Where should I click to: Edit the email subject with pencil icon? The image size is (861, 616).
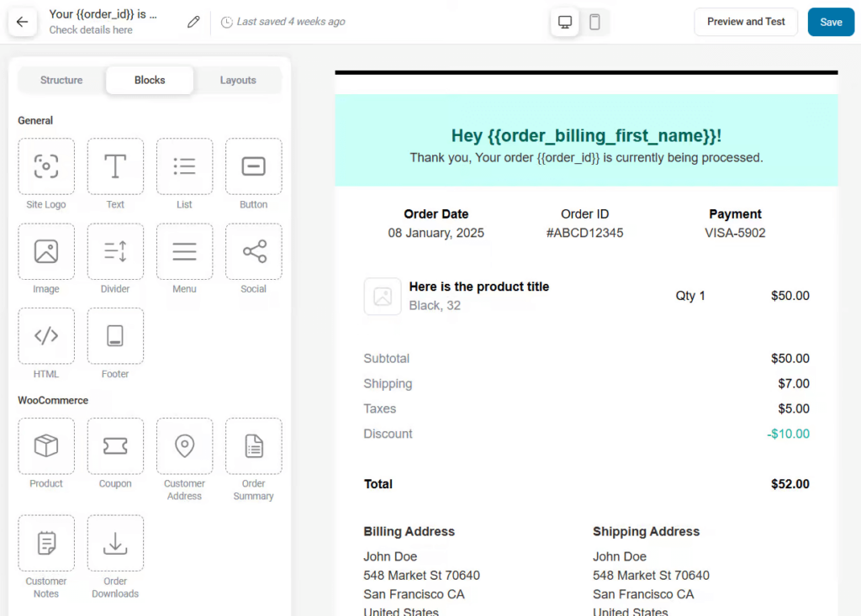point(193,22)
